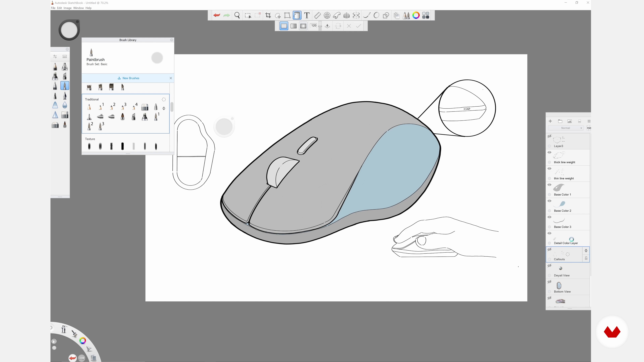
Task: Open brush properties in brush palette
Action: pos(55,56)
